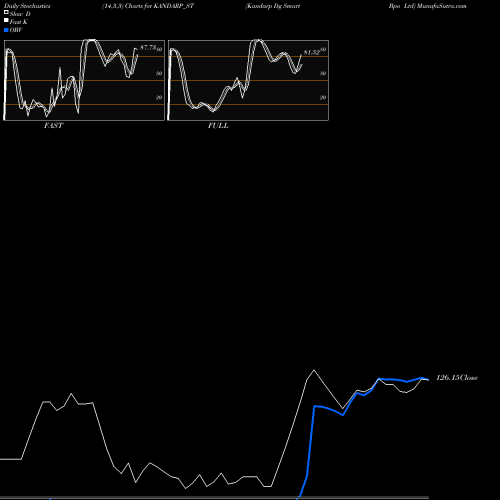The image size is (500, 500).
Task: Click the Slow D legend text
Action: pyautogui.click(x=20, y=14)
